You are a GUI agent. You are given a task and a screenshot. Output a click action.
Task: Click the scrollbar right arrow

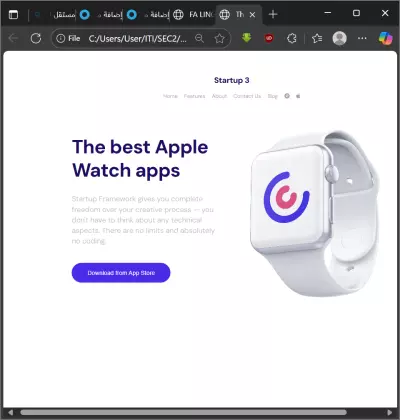389,413
